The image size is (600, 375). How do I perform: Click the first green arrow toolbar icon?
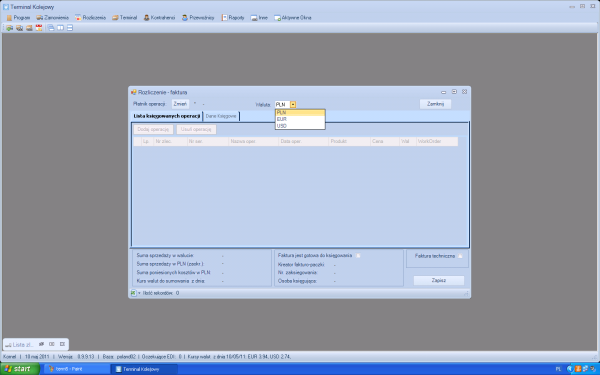(10, 28)
